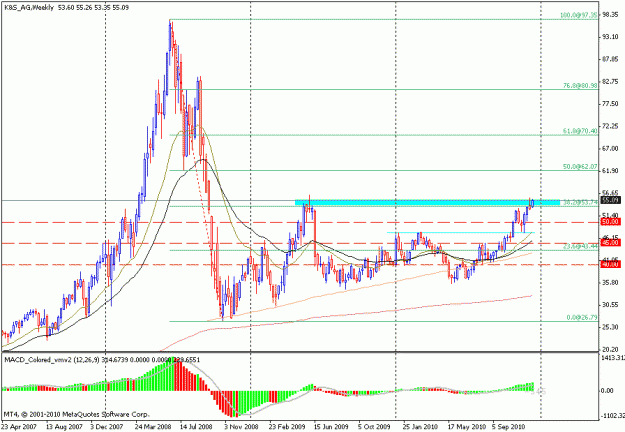Click the 72.25 price axis value

[610, 126]
